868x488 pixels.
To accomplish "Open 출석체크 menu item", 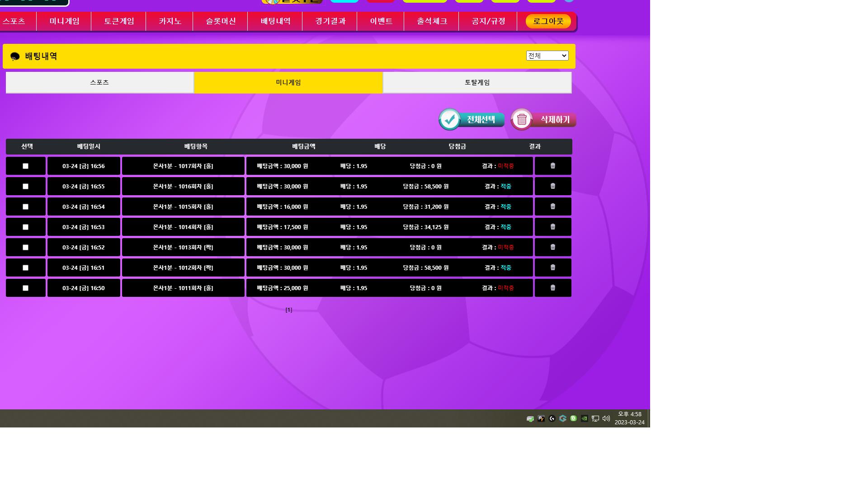I will click(x=432, y=21).
